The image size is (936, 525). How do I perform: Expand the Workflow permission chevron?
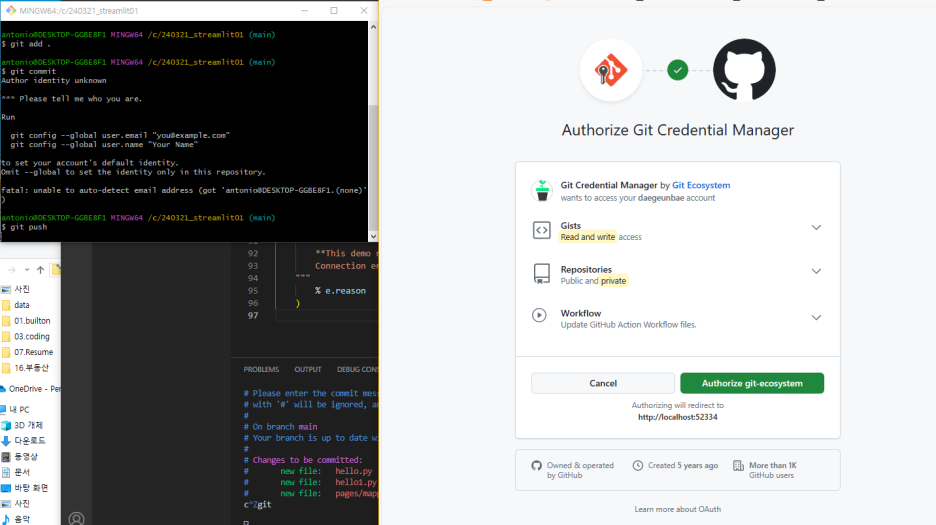[x=816, y=318]
